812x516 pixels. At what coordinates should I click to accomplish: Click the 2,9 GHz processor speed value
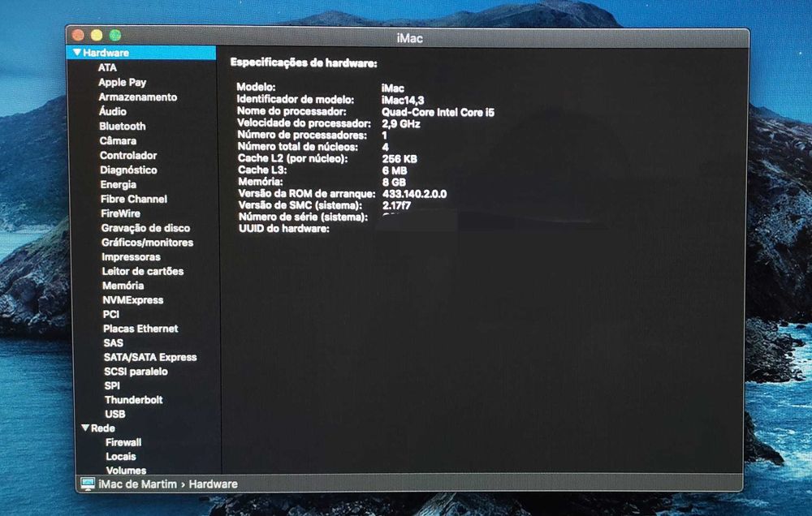401,123
